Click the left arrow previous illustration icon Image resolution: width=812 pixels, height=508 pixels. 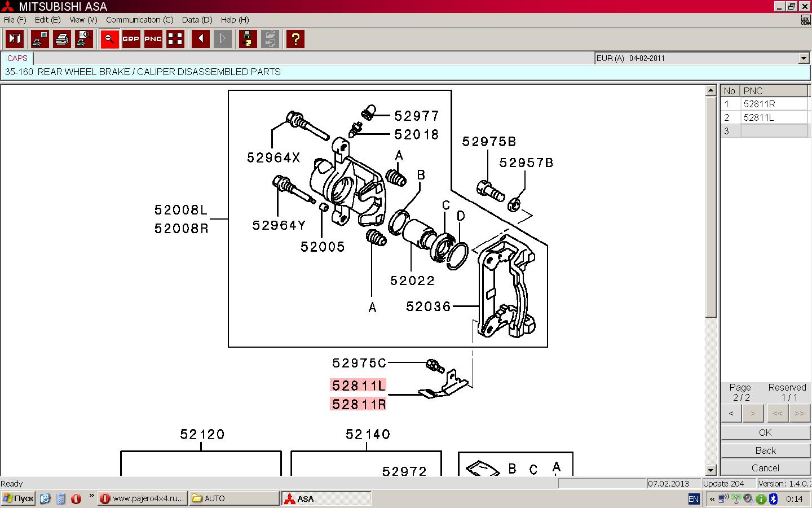[200, 39]
